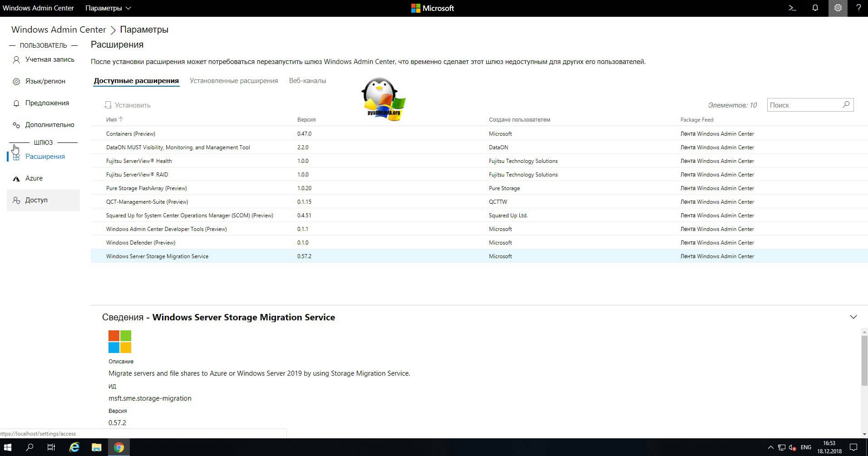Open Язык/регион settings

coord(44,81)
